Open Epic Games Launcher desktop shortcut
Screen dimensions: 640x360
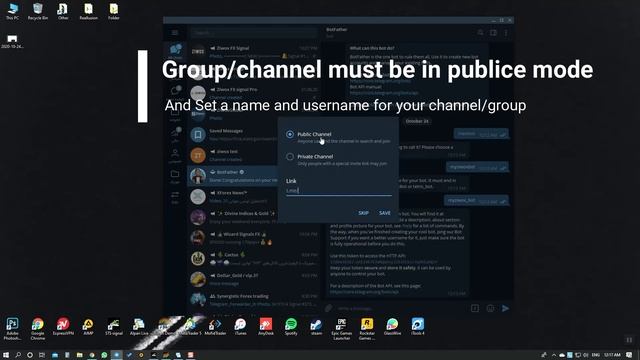(342, 329)
